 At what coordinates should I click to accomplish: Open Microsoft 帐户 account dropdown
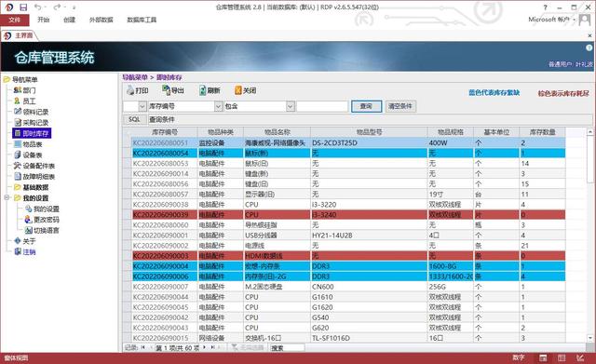[551, 19]
